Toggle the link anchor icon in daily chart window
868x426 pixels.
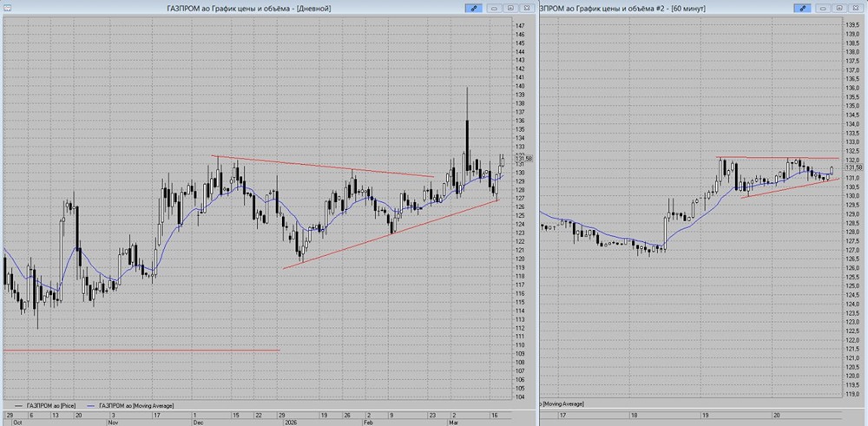(x=473, y=8)
